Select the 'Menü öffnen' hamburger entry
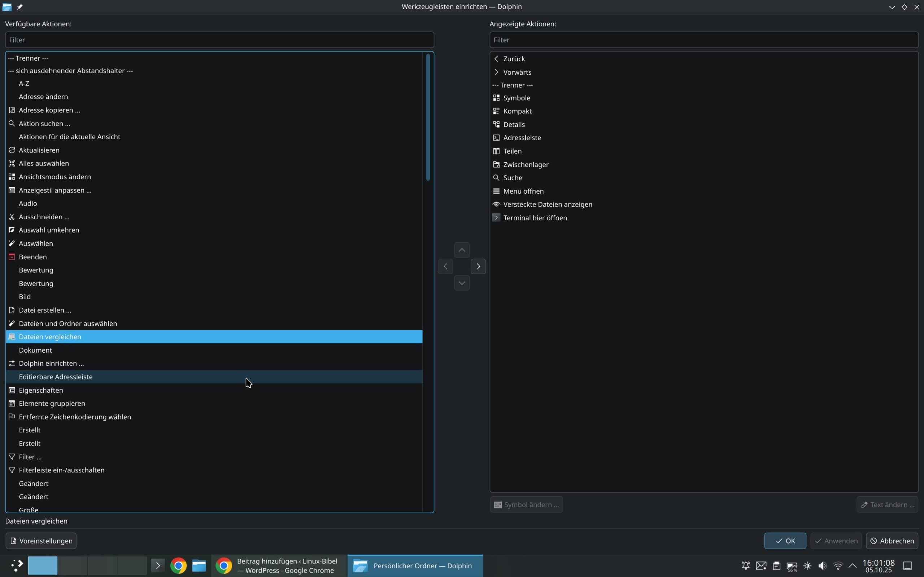Viewport: 924px width, 577px height. point(523,191)
